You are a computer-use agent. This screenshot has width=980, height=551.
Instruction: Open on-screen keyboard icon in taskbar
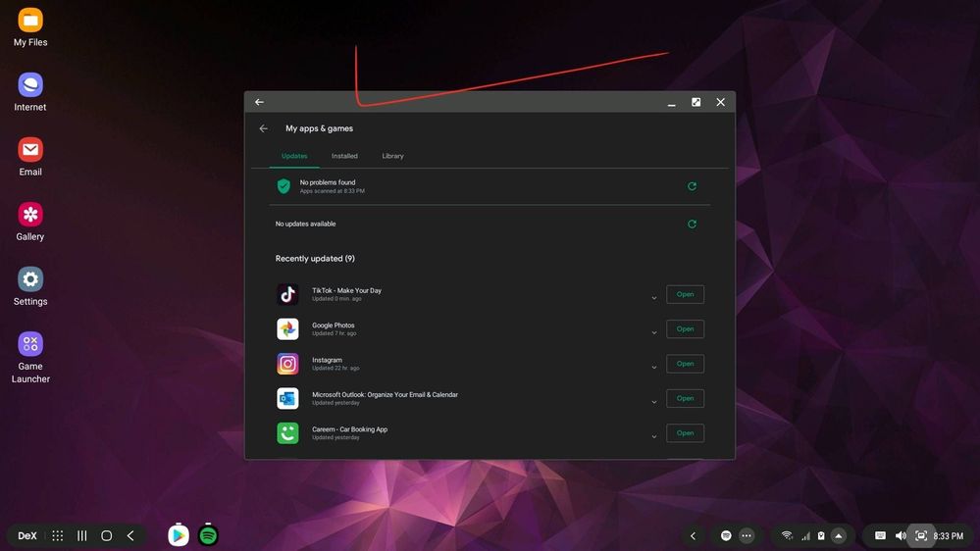(x=880, y=535)
